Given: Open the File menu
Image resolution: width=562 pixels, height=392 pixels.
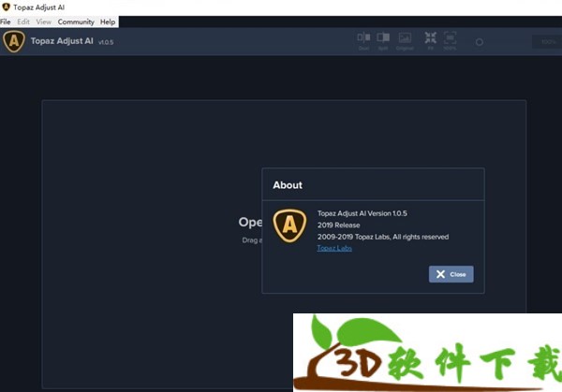Looking at the screenshot, I should coord(6,22).
